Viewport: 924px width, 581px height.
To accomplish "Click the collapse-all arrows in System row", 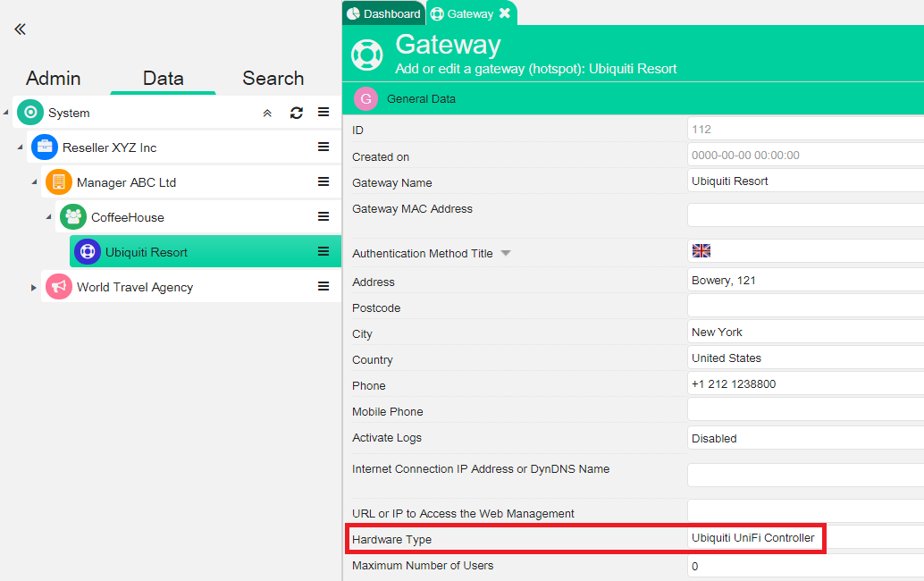I will point(267,114).
